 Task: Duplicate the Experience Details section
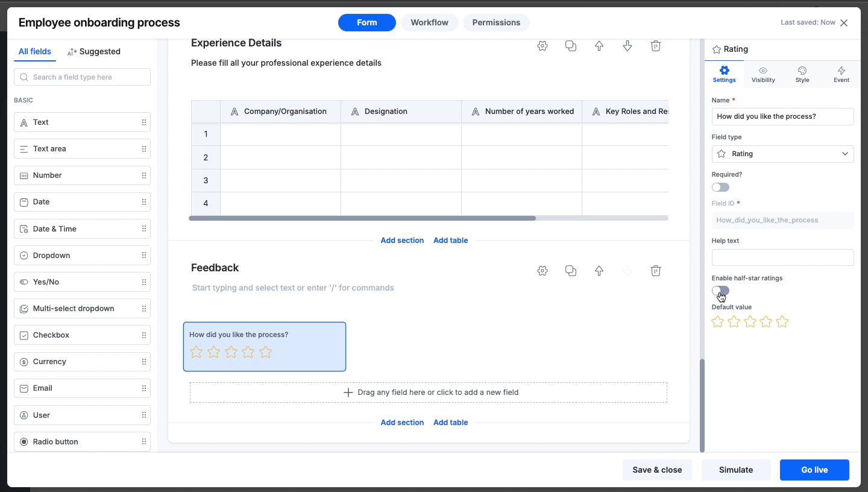pyautogui.click(x=571, y=46)
